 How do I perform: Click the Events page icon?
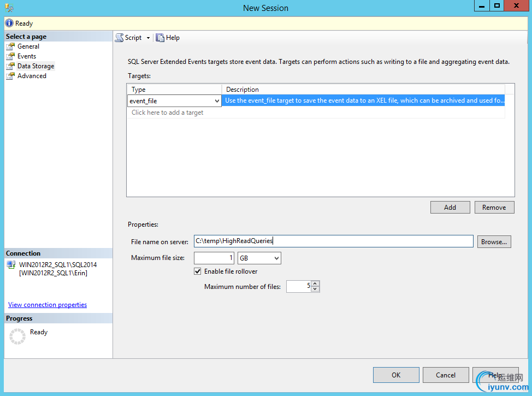click(10, 56)
